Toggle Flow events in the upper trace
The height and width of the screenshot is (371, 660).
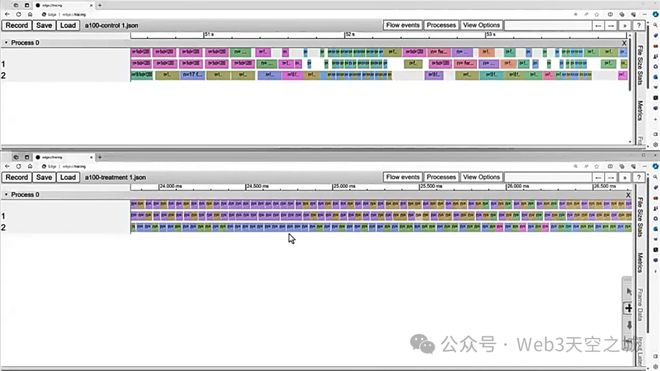(403, 25)
